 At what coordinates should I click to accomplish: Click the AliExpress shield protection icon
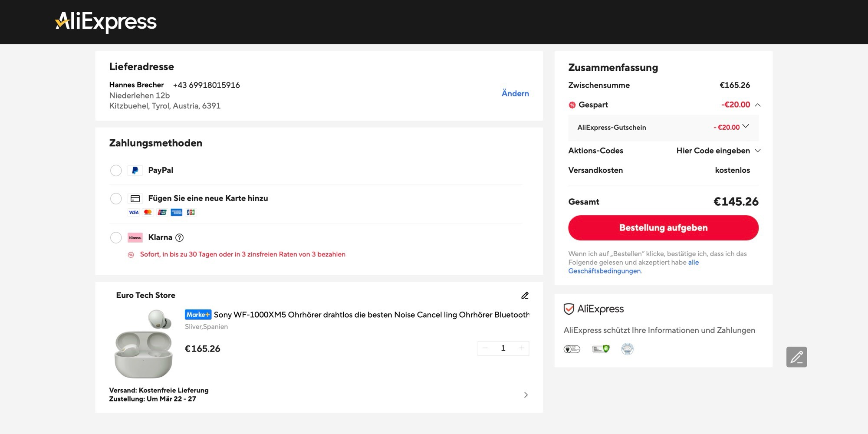tap(569, 309)
